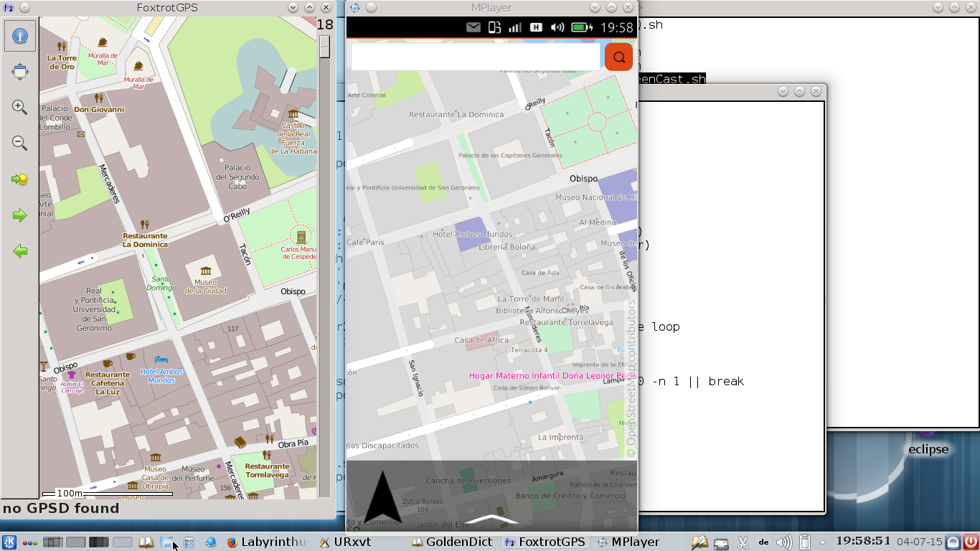Switch to Labyrinthus Firefox taskbar entry
980x551 pixels.
coord(267,542)
